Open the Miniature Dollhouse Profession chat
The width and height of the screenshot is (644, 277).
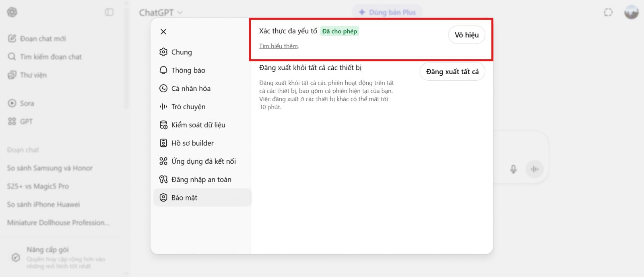click(x=58, y=223)
